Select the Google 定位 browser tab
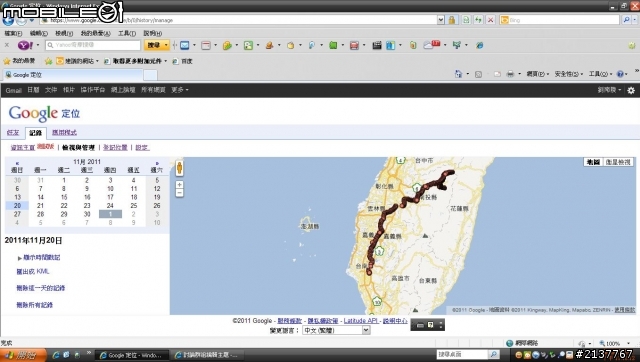640x362 pixels. [73, 75]
